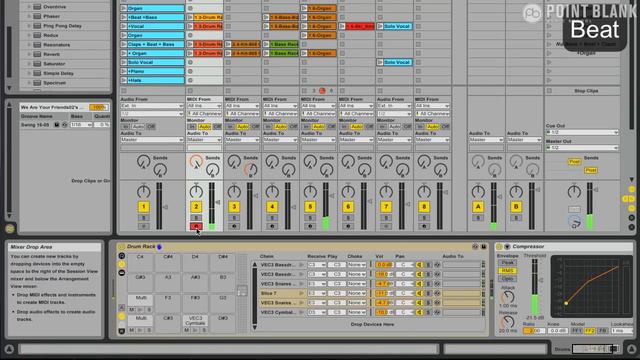Open track 1 Audio From Ext. In dropdown

(x=152, y=106)
